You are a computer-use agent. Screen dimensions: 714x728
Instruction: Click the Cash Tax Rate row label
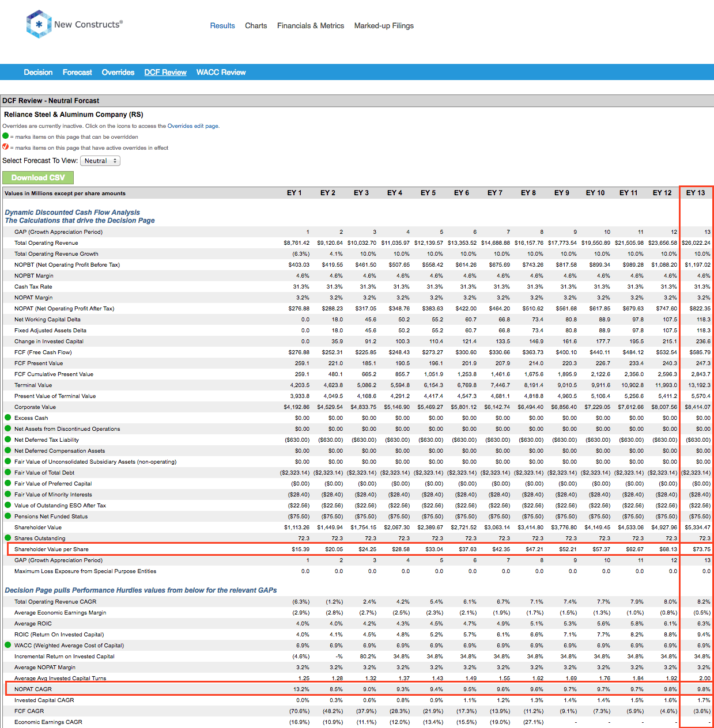[x=33, y=287]
